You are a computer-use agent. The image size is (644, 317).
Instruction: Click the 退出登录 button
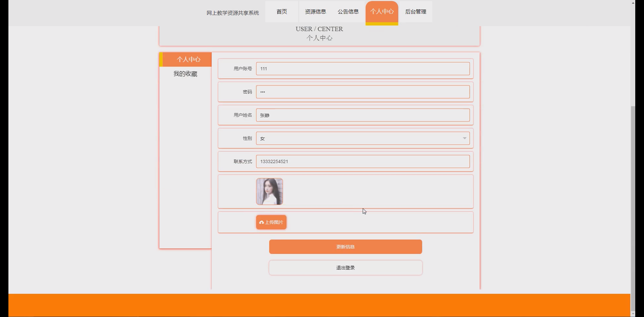345,268
